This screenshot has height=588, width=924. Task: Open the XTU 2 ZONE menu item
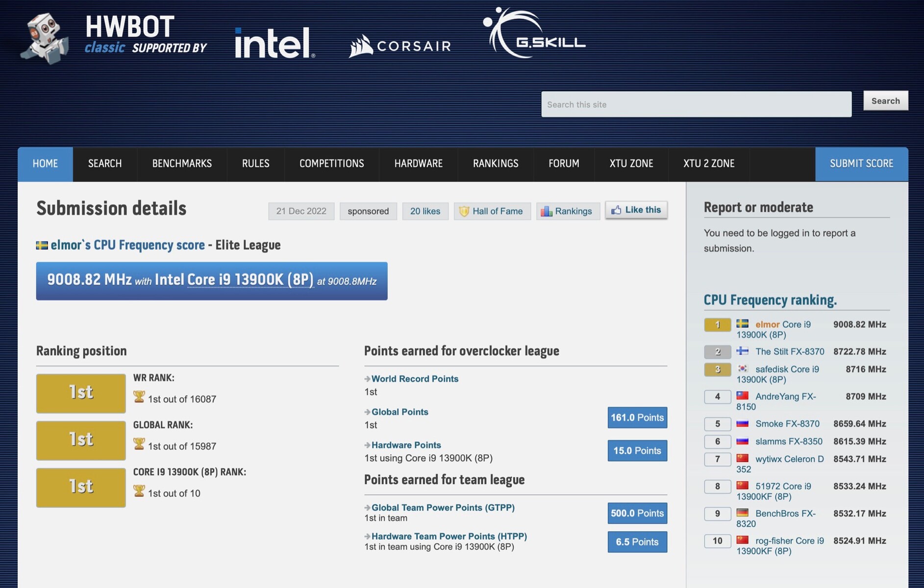click(x=709, y=164)
